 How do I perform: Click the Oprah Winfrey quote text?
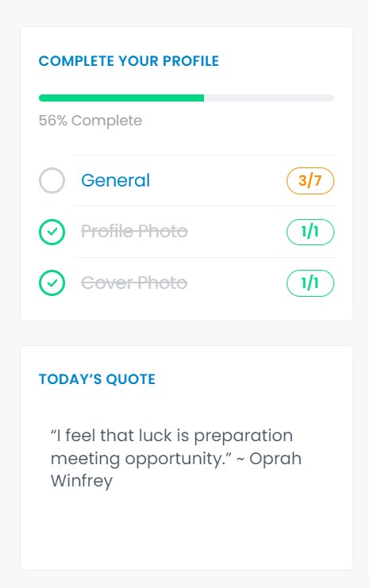176,458
